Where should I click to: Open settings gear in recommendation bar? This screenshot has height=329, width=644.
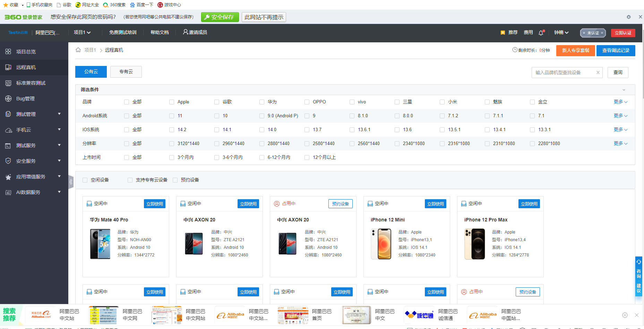coord(625,315)
